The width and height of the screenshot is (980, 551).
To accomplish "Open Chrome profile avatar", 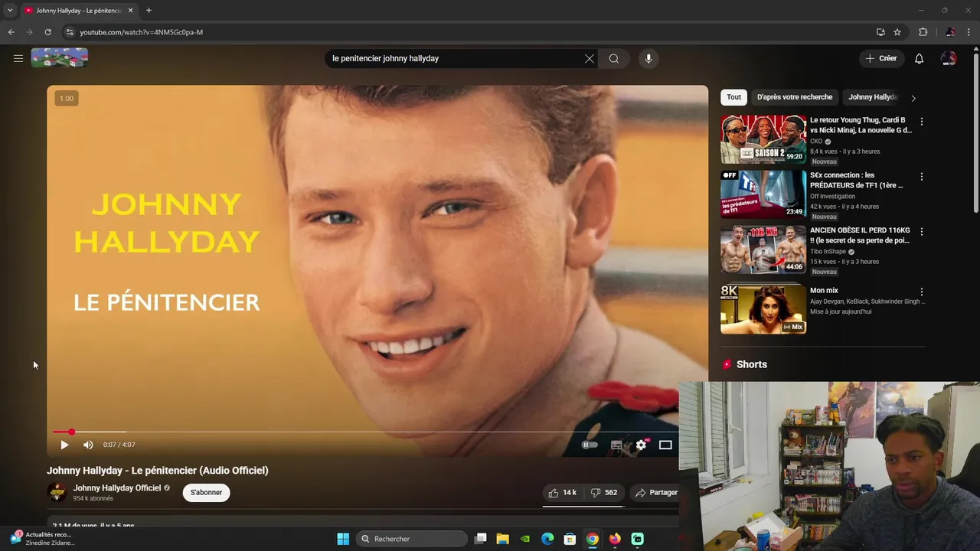I will click(x=950, y=32).
